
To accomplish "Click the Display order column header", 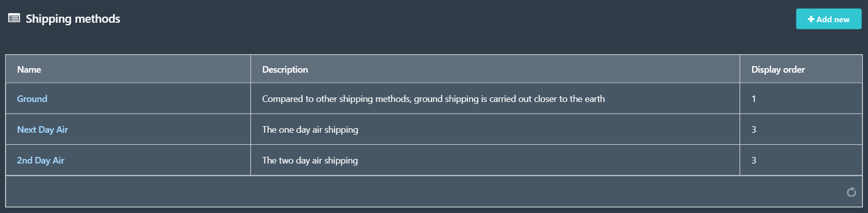I will tap(801, 69).
